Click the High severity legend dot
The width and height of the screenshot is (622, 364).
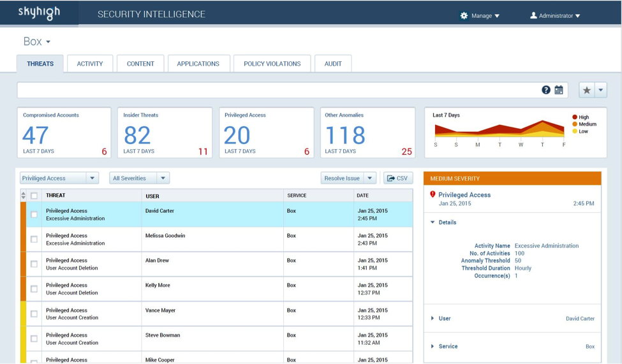coord(574,117)
